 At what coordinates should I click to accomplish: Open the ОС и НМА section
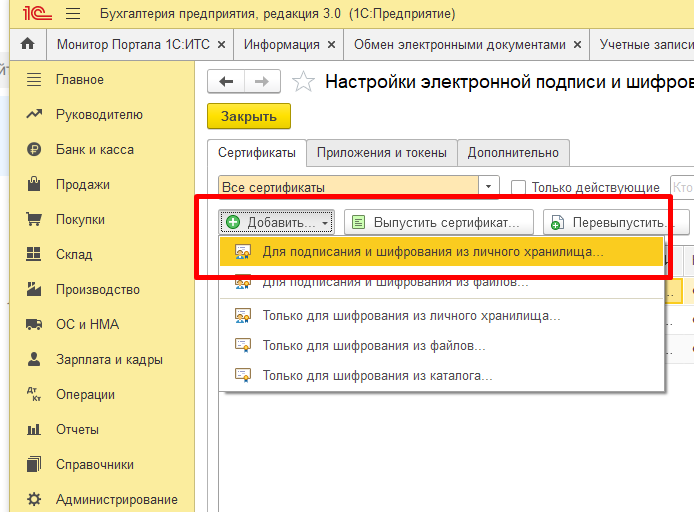tap(88, 324)
